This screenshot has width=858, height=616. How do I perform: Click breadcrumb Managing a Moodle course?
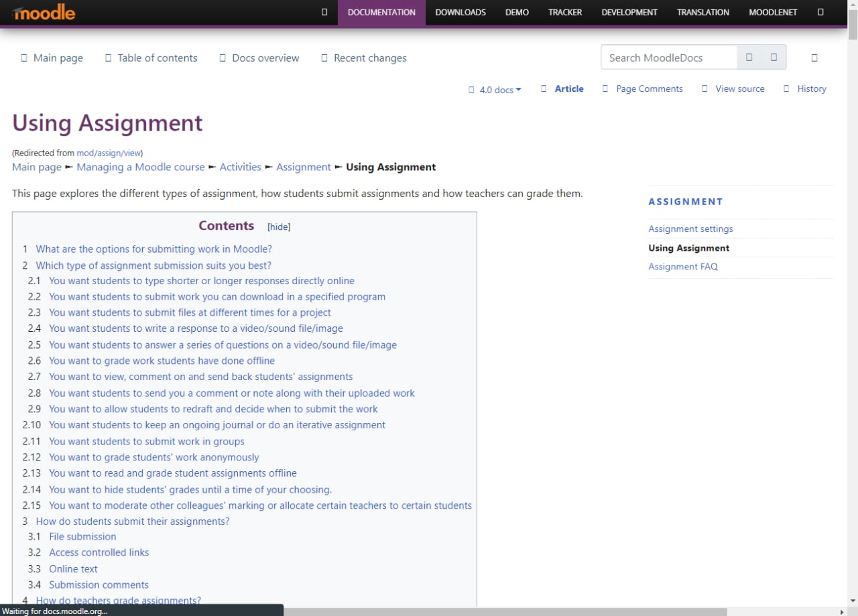pyautogui.click(x=141, y=167)
